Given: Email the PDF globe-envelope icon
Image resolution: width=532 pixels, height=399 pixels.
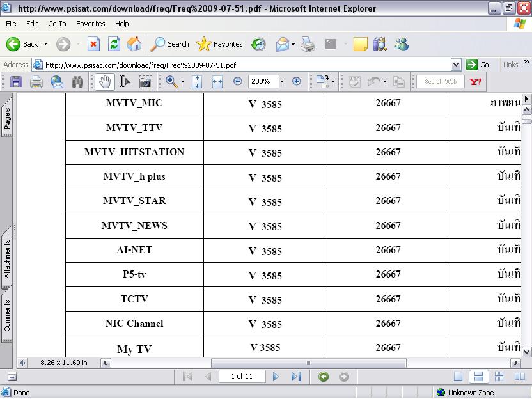Looking at the screenshot, I should tap(57, 82).
